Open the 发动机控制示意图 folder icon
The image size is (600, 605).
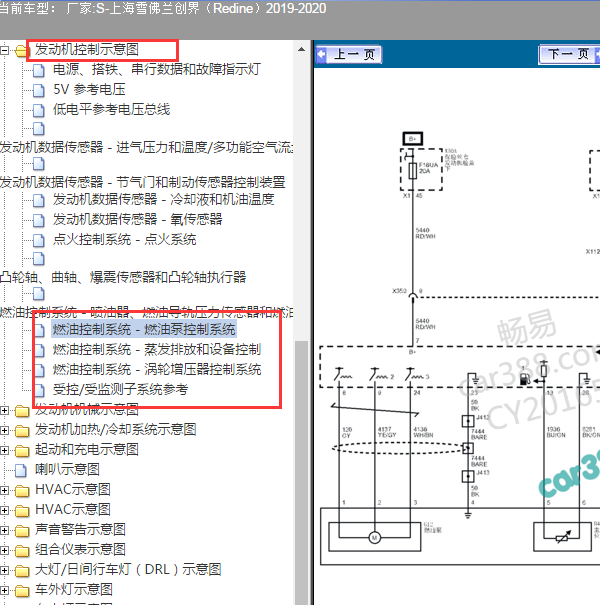tap(22, 51)
